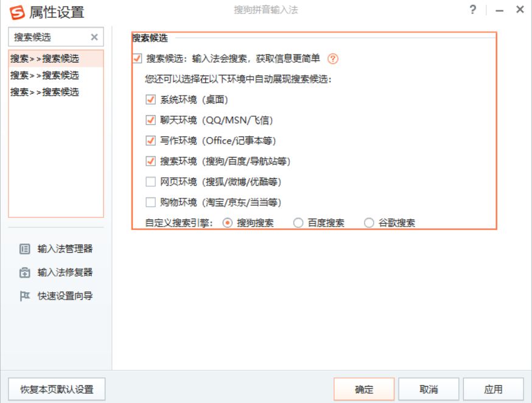Select 谷歌搜索 radio button
This screenshot has width=532, height=403.
369,223
